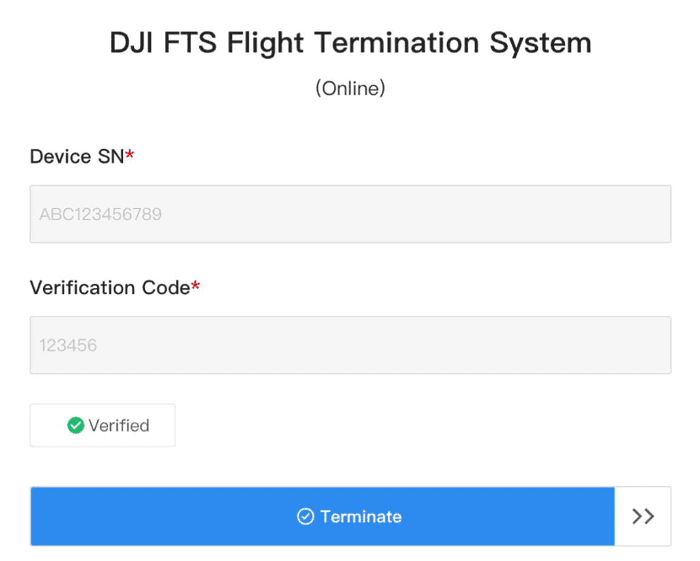Click the Verification Code field label
Image resolution: width=700 pixels, height=561 pixels.
tap(110, 288)
